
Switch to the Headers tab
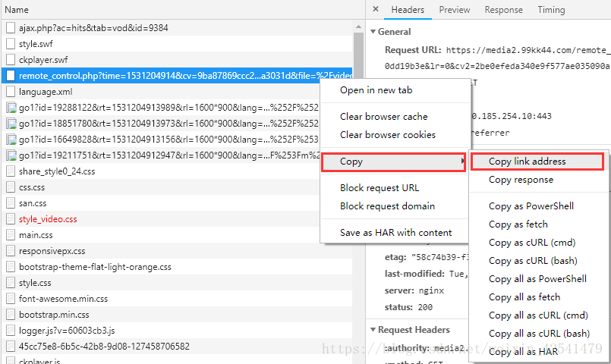pos(408,10)
